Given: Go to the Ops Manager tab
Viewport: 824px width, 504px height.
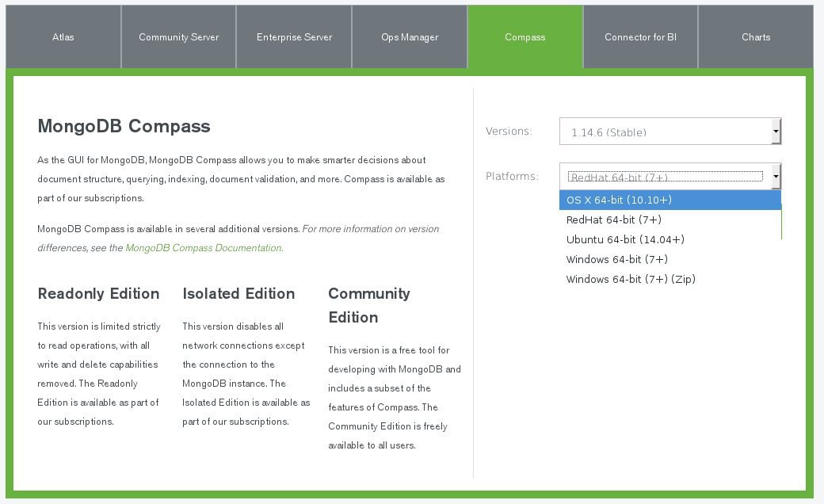Looking at the screenshot, I should [410, 36].
